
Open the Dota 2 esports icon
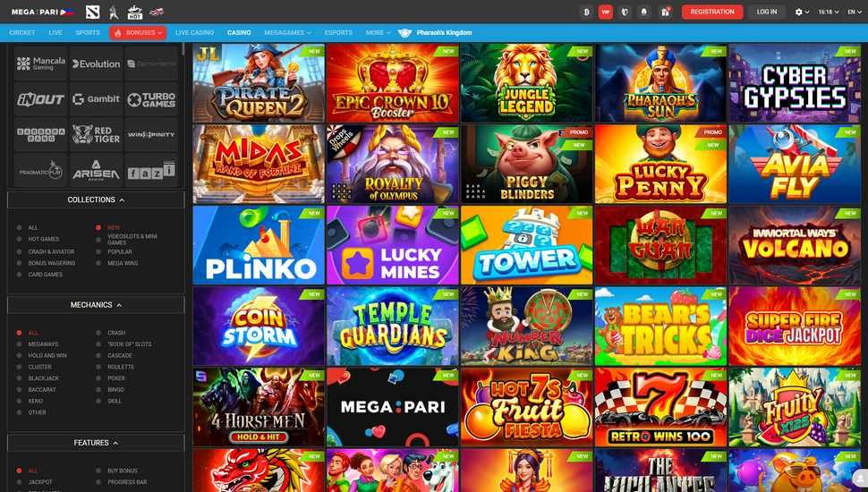(x=93, y=12)
